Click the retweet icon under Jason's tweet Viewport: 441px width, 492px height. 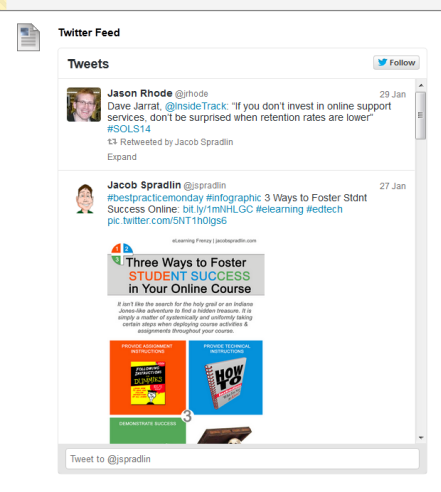pyautogui.click(x=112, y=142)
